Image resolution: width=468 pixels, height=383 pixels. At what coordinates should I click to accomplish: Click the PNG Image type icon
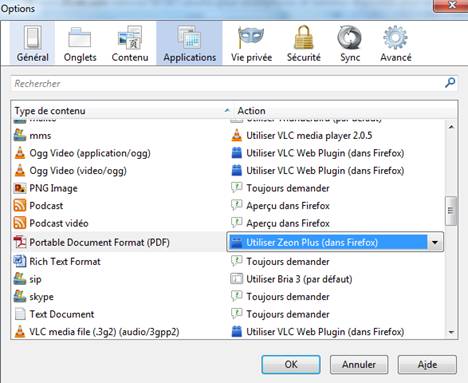click(20, 188)
